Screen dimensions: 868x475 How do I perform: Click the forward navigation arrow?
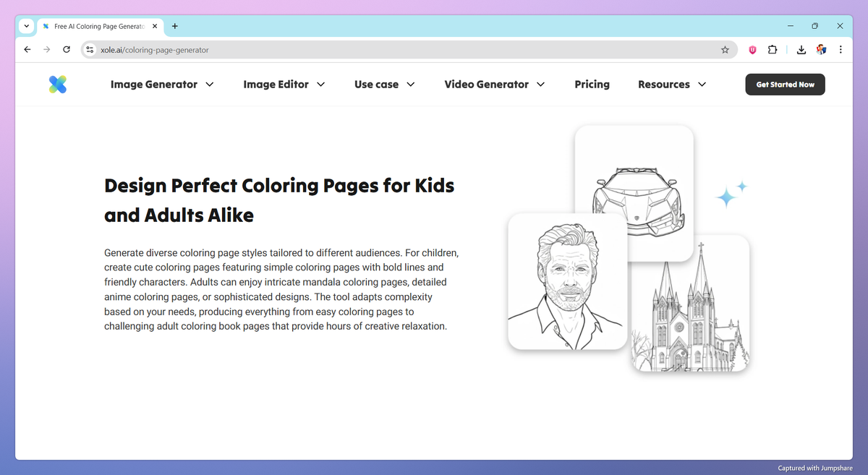(x=46, y=49)
